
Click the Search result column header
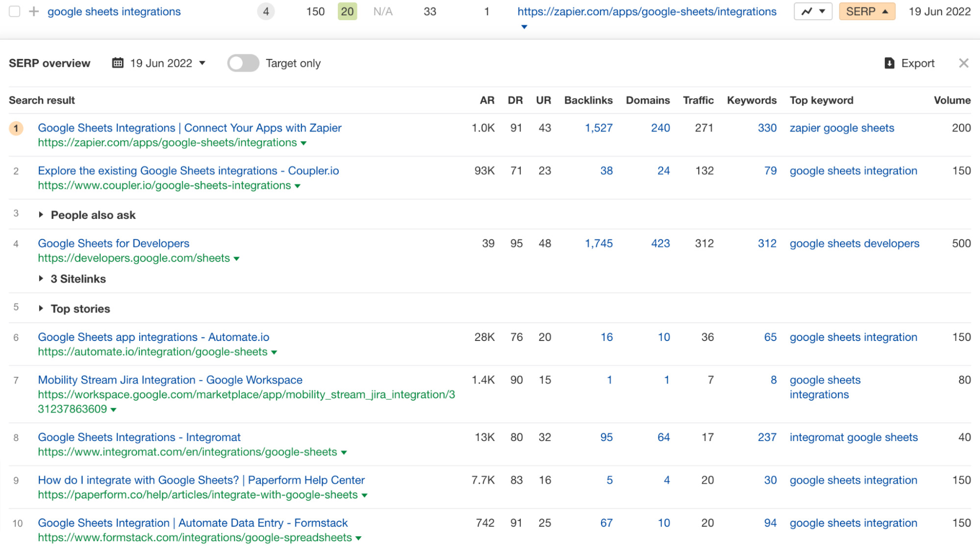(x=41, y=100)
